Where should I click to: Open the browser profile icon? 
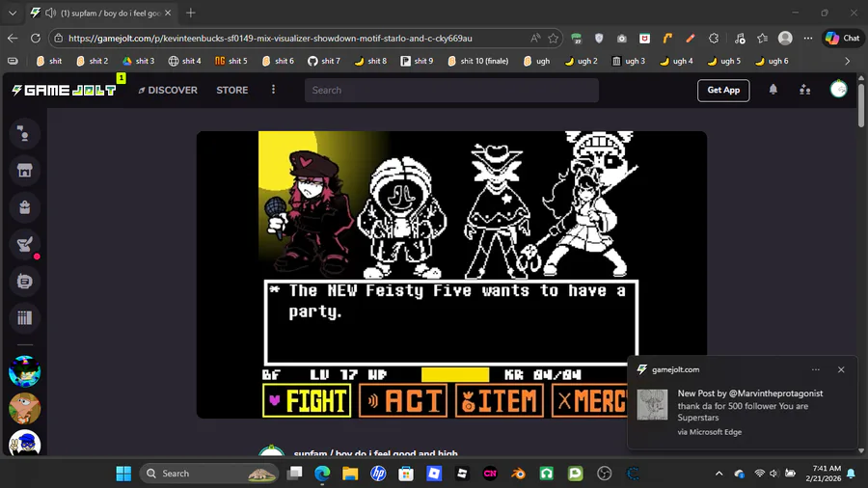point(785,39)
